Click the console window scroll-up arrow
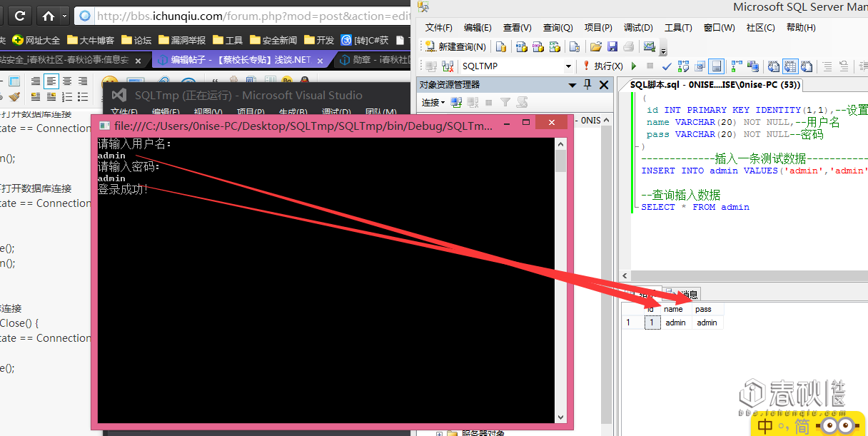Image resolution: width=868 pixels, height=436 pixels. [561, 144]
